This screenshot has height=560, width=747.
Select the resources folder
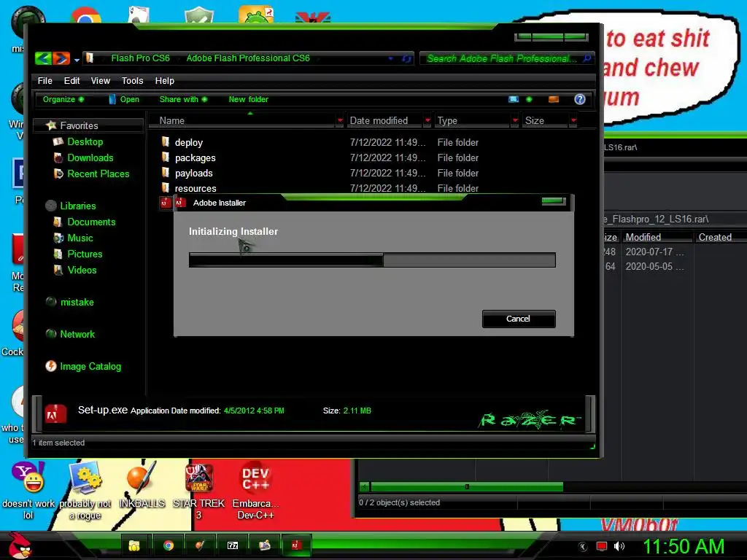click(x=196, y=188)
